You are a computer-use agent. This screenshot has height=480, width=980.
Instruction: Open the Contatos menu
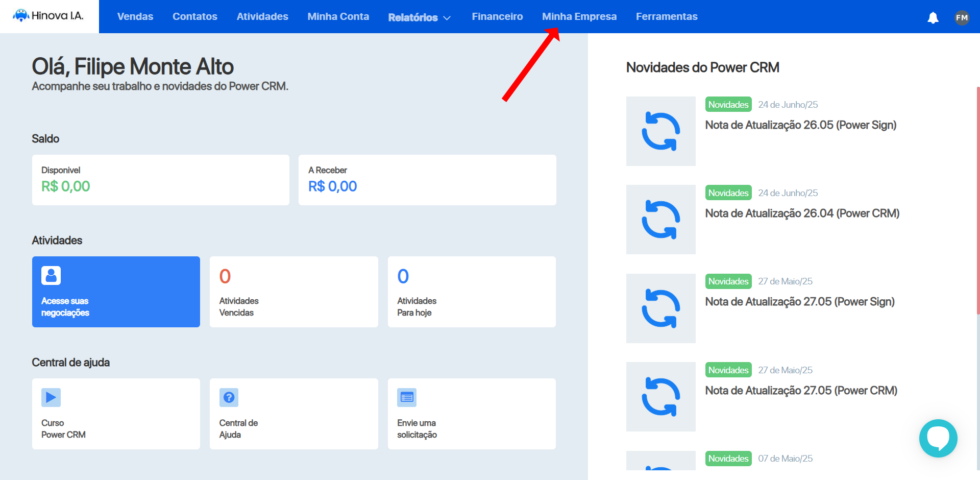point(195,16)
